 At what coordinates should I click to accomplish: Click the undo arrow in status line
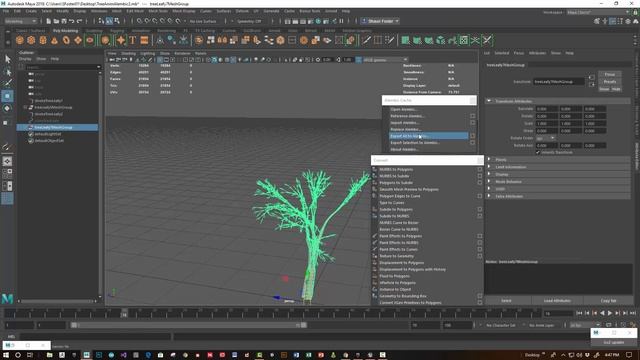pos(71,21)
